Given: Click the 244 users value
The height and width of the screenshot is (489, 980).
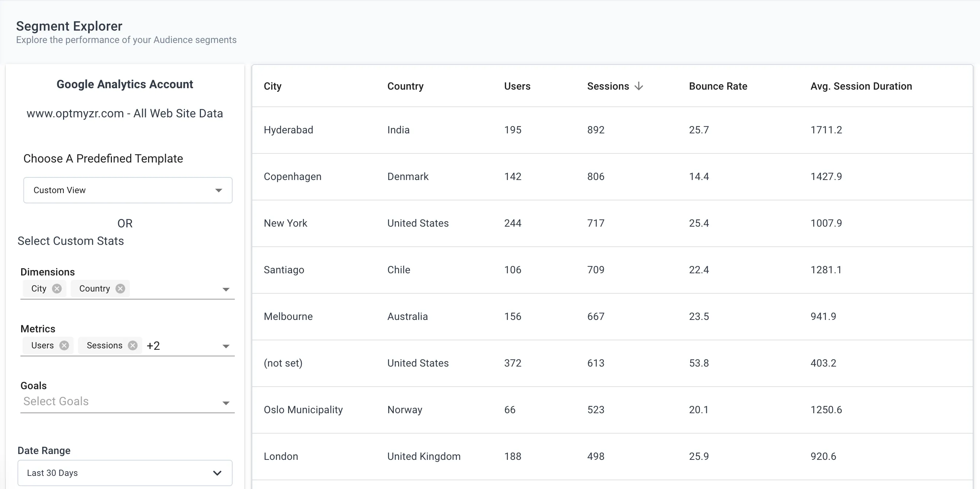Looking at the screenshot, I should (x=513, y=223).
